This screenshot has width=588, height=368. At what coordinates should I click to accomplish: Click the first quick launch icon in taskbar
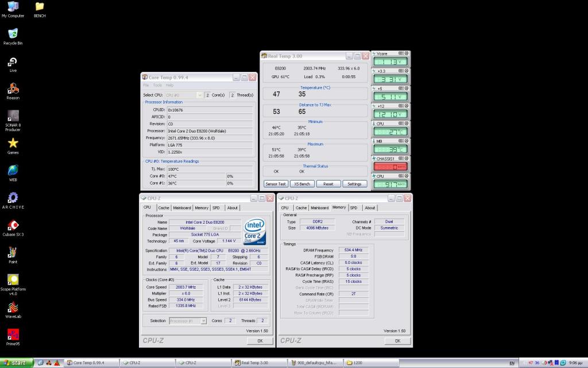click(41, 363)
